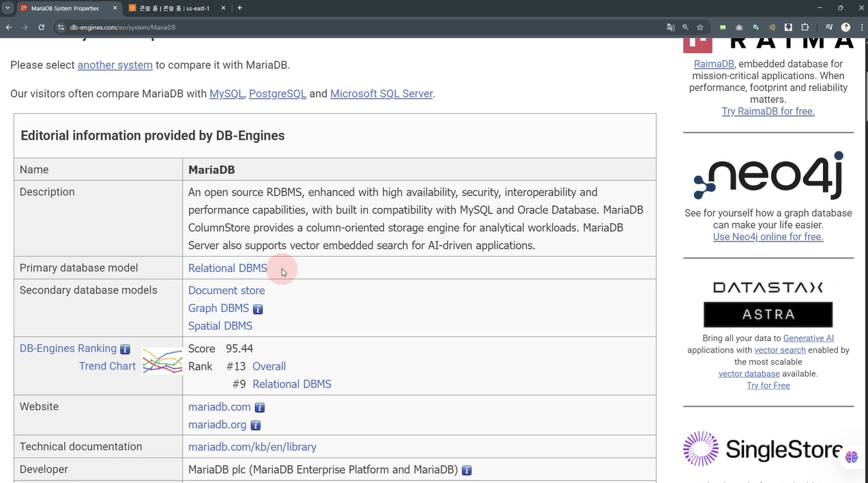Open the #9 Relational DBMS ranking link
Screen dimensions: 868x483
point(292,384)
